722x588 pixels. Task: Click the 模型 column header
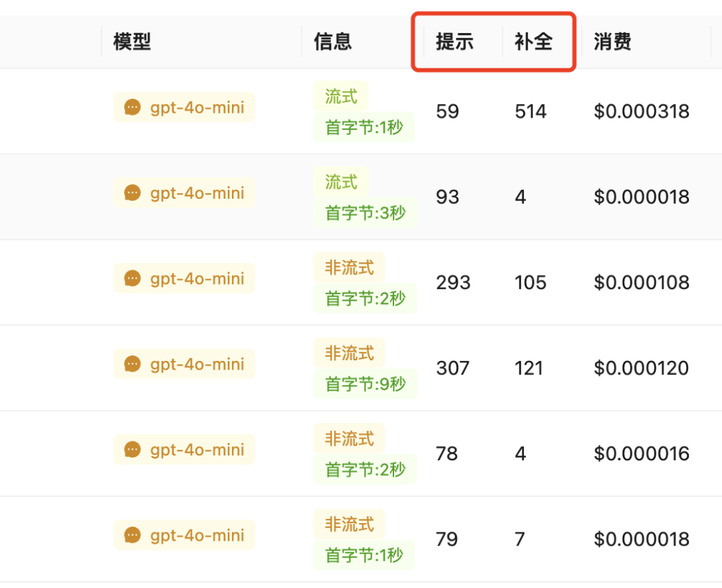[132, 42]
